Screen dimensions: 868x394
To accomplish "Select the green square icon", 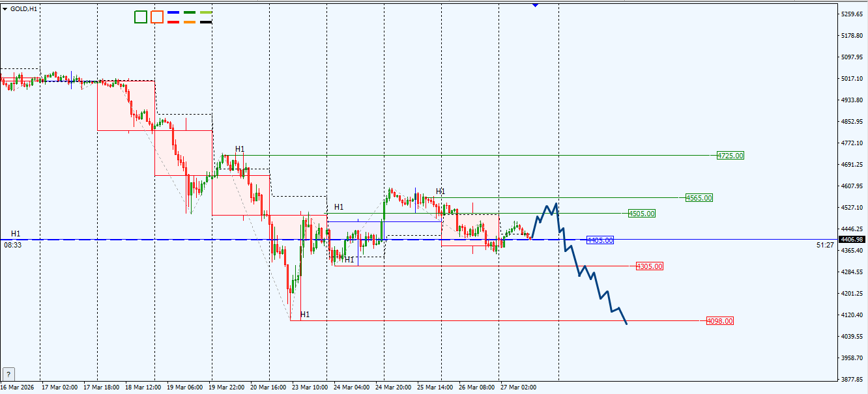I will click(x=141, y=17).
